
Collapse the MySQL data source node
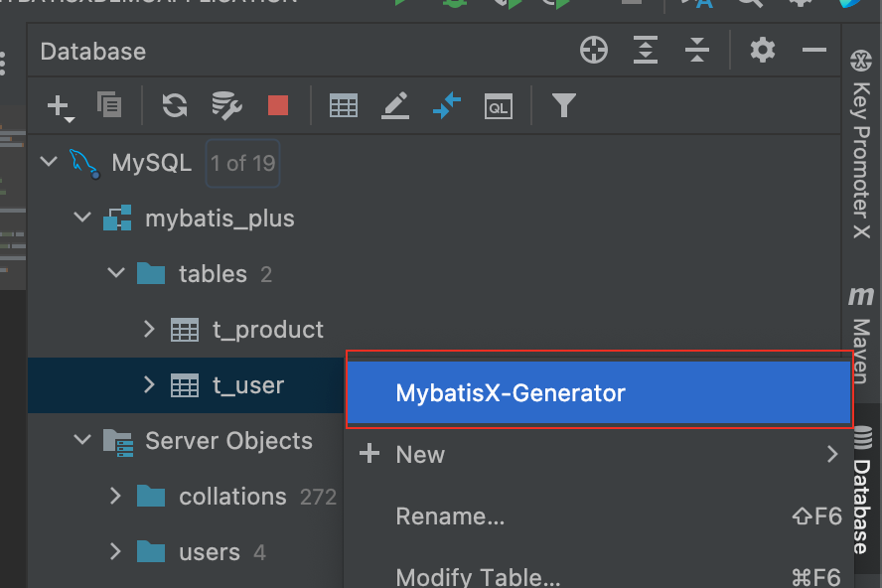[x=50, y=162]
